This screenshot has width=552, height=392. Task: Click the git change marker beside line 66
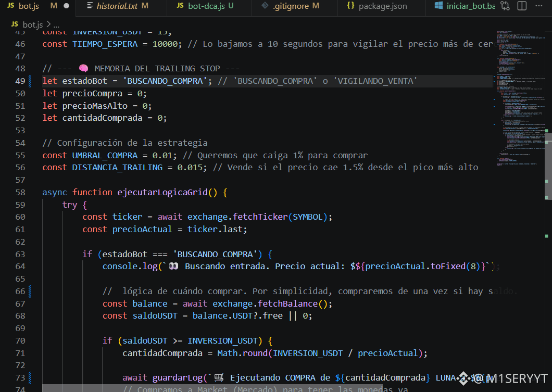tap(30, 292)
